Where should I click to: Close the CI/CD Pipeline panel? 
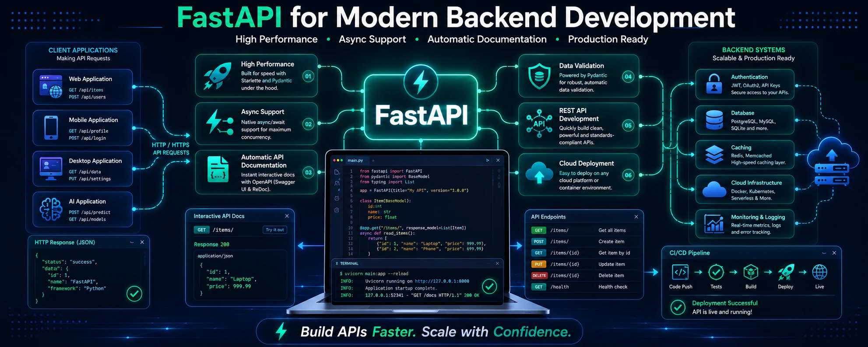coord(834,253)
